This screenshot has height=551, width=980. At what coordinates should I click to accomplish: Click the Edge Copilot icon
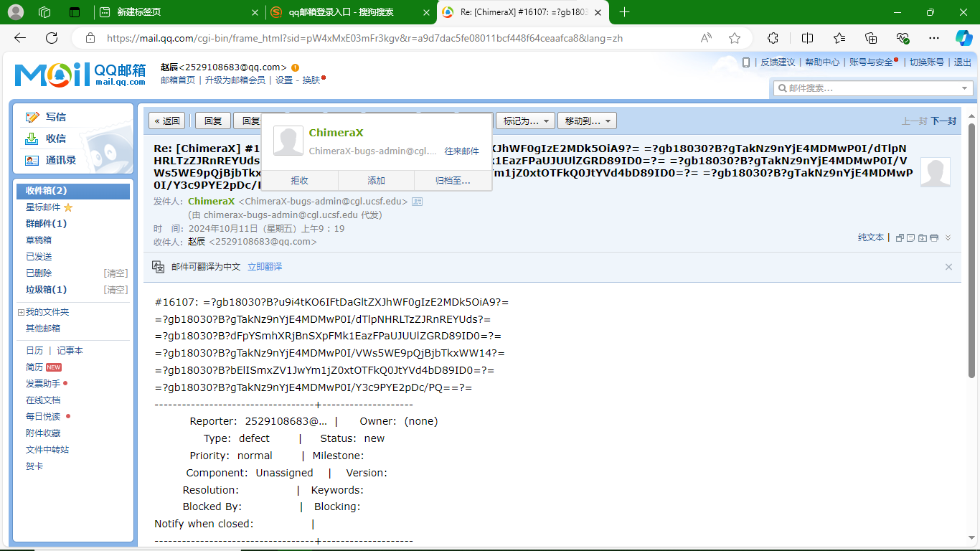coord(963,38)
